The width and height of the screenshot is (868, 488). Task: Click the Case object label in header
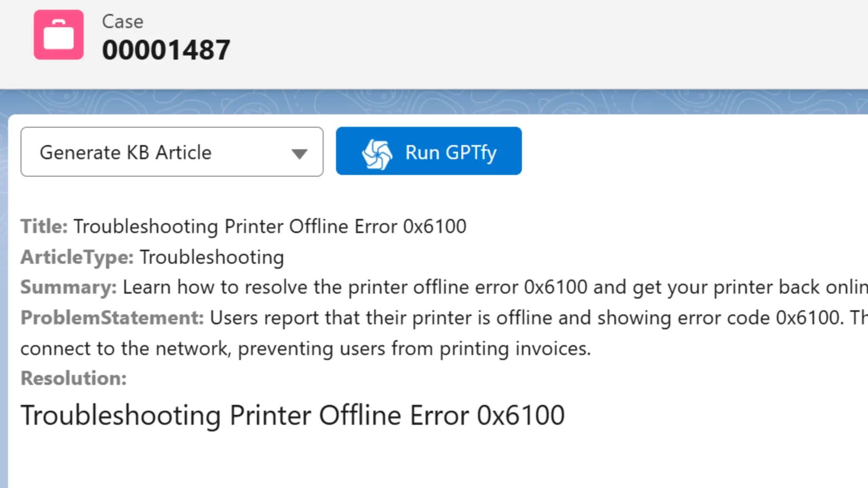122,22
